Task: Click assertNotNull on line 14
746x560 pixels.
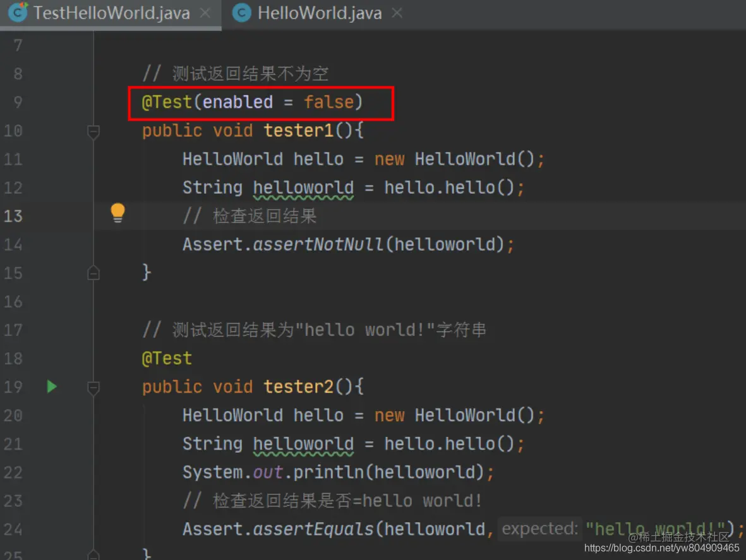Action: click(x=318, y=244)
